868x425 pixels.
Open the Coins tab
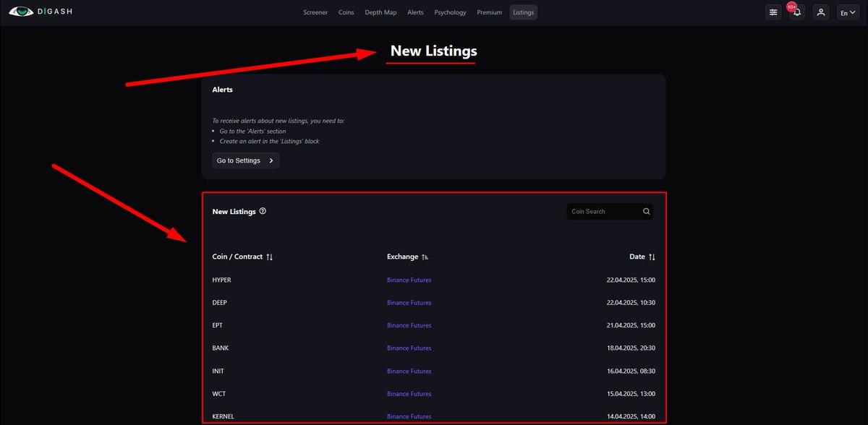(346, 12)
